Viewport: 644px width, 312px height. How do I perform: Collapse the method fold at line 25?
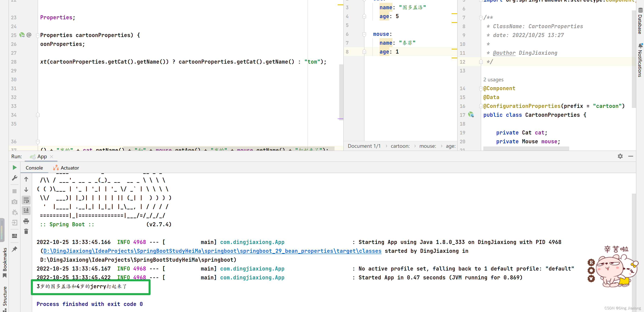[x=38, y=35]
